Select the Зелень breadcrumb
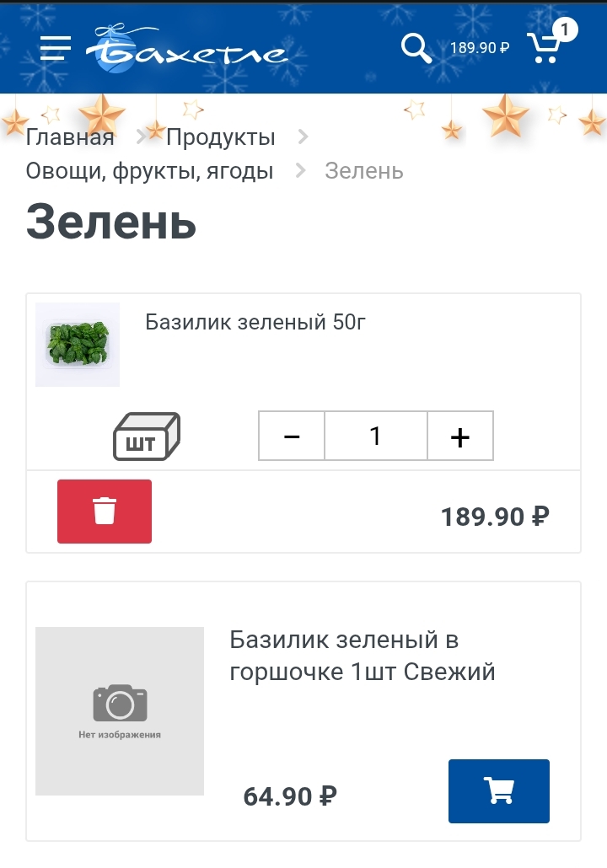The image size is (607, 868). click(x=364, y=171)
